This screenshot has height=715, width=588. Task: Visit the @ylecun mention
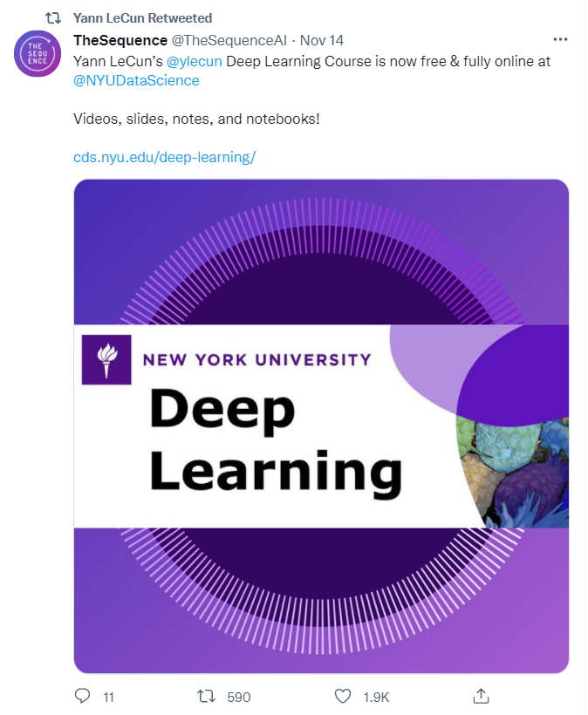click(194, 62)
